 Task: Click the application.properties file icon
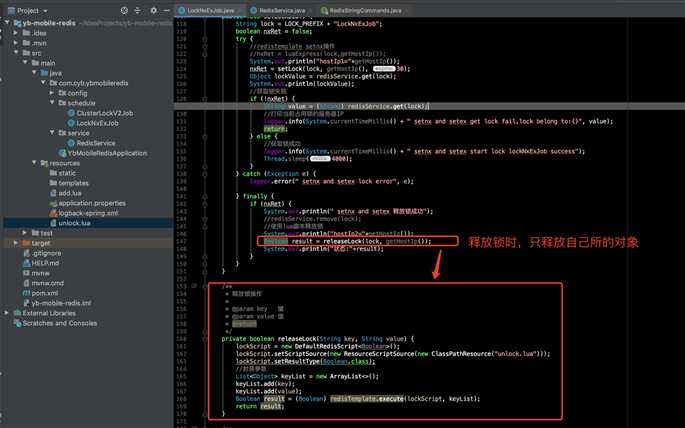[53, 203]
